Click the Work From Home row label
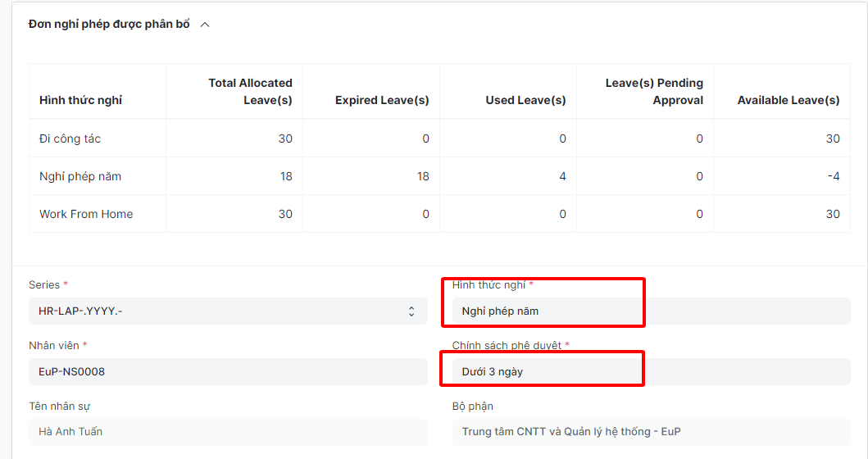 [86, 214]
